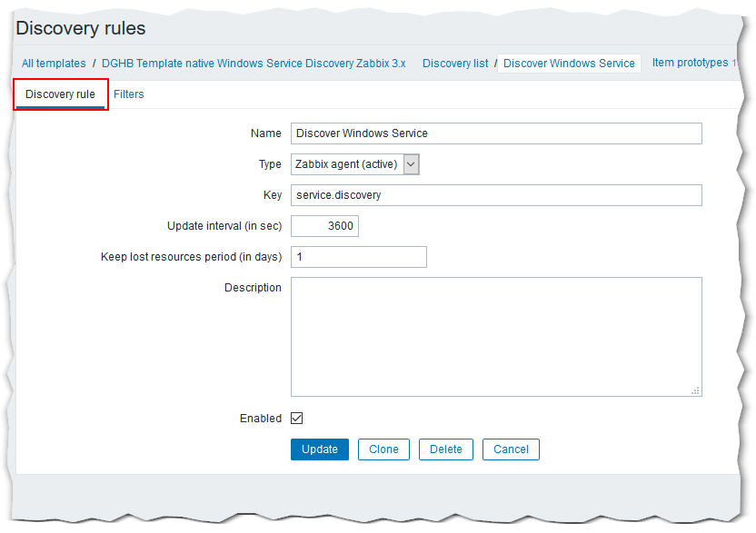Click the Delete button
The height and width of the screenshot is (533, 756).
[445, 449]
